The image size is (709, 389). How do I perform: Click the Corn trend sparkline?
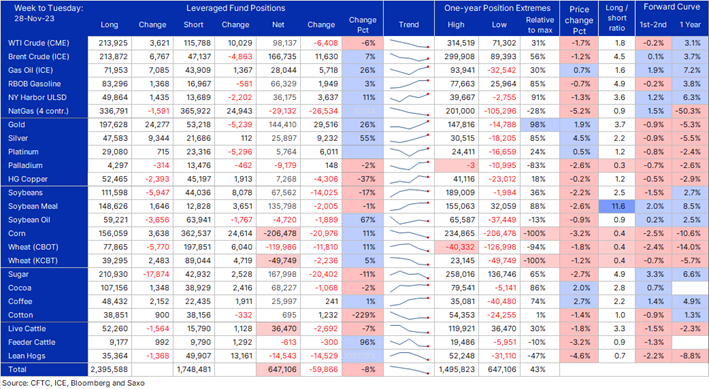(x=409, y=234)
